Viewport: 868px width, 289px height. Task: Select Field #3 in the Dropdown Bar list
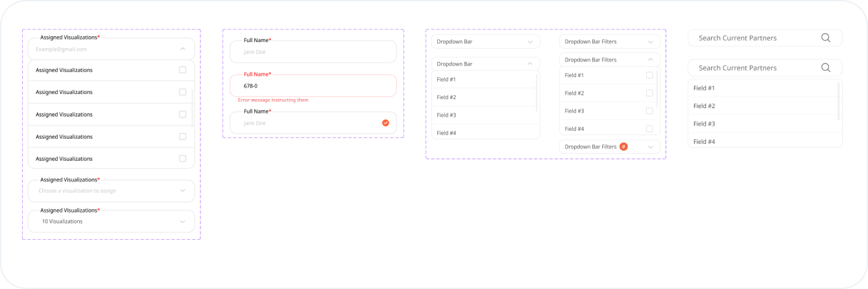[484, 115]
